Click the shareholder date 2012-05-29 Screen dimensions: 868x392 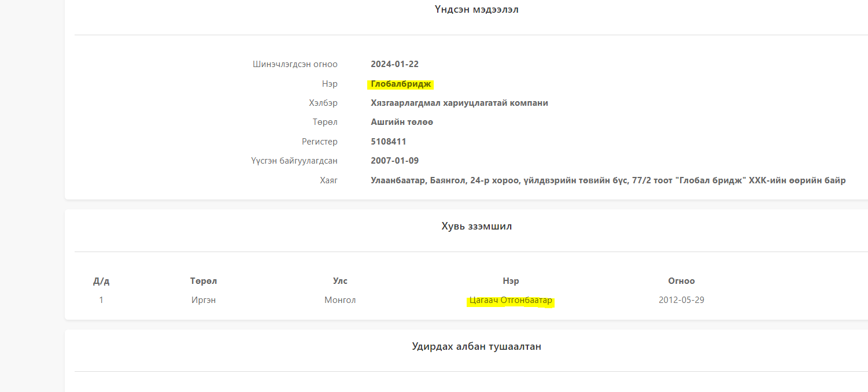point(681,300)
